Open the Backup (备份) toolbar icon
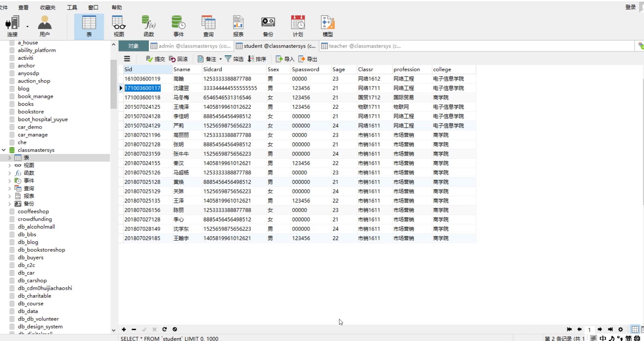644x341 pixels. point(268,26)
